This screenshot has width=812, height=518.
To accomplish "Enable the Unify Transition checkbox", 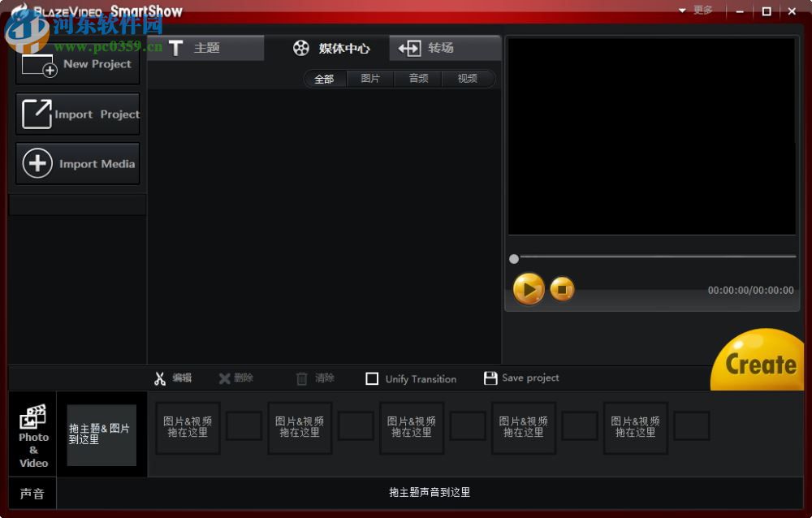I will pos(373,378).
